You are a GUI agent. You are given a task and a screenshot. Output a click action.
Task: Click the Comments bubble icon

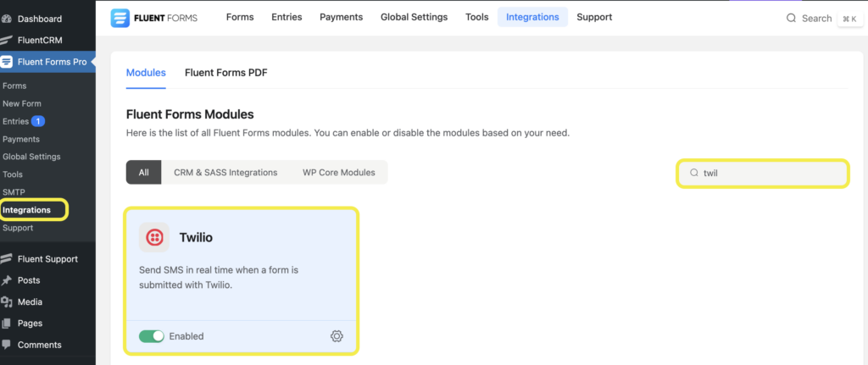click(x=7, y=345)
